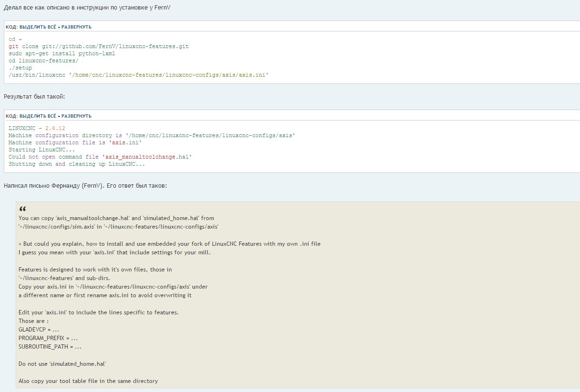580x392 pixels.
Task: Click the "./setup" command line
Action: pyautogui.click(x=20, y=68)
